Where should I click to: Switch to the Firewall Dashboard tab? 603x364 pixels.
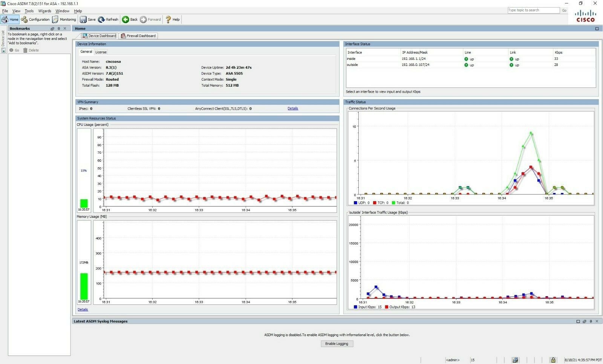(x=138, y=36)
